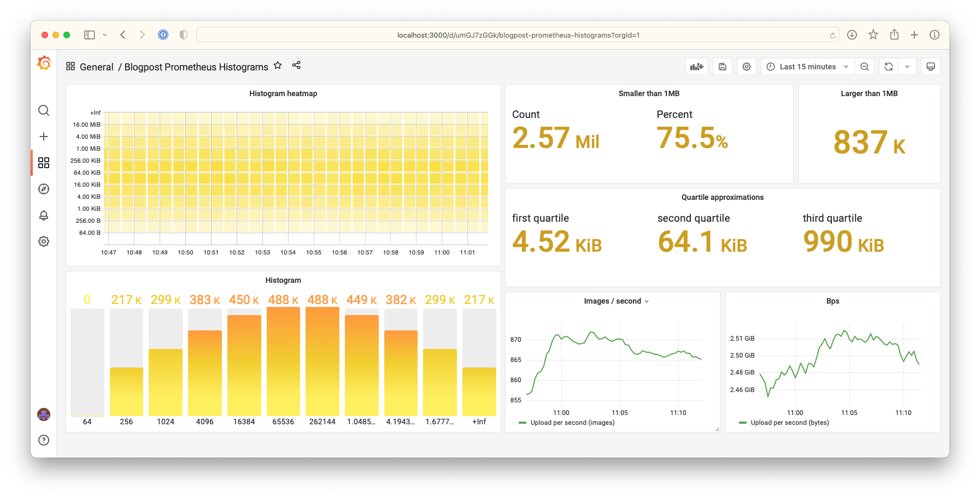Click the browser address bar
This screenshot has width=980, height=498.
tap(518, 34)
